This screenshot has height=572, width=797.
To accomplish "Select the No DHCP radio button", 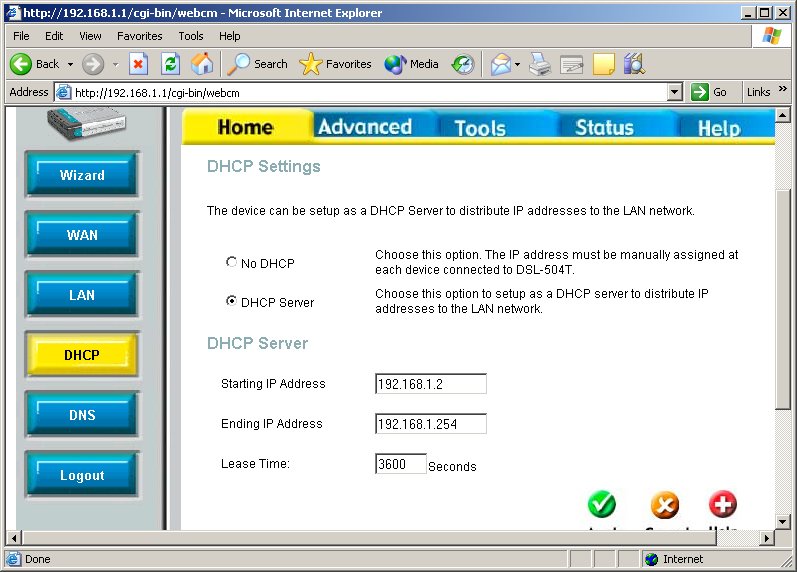I will pos(231,262).
